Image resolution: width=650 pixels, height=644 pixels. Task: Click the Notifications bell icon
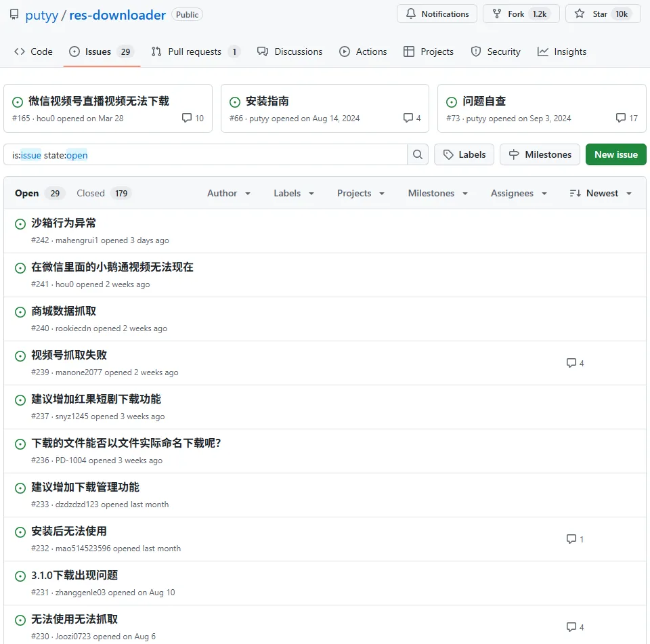pos(410,14)
